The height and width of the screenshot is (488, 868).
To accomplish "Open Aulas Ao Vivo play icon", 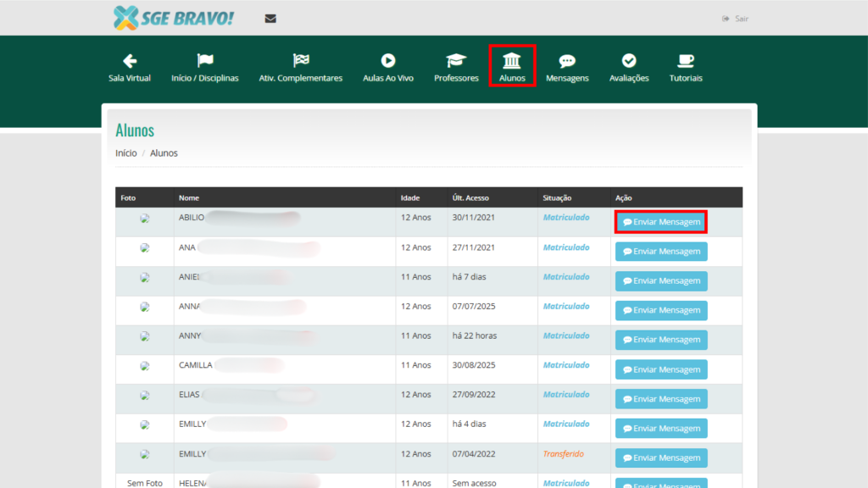I will [x=388, y=61].
